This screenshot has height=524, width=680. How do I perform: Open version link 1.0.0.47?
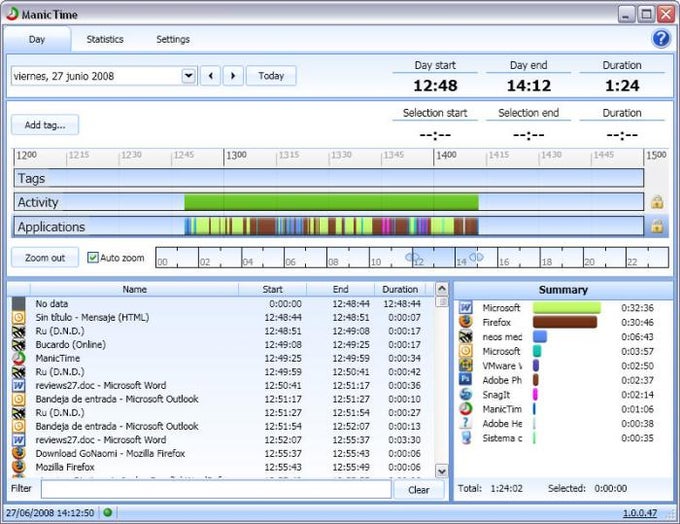640,513
